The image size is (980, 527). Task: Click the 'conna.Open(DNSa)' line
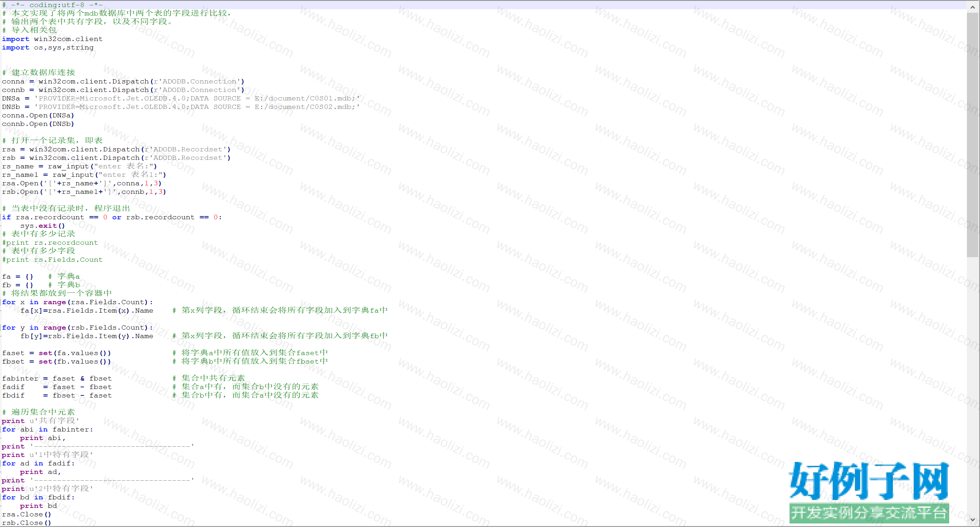point(38,115)
